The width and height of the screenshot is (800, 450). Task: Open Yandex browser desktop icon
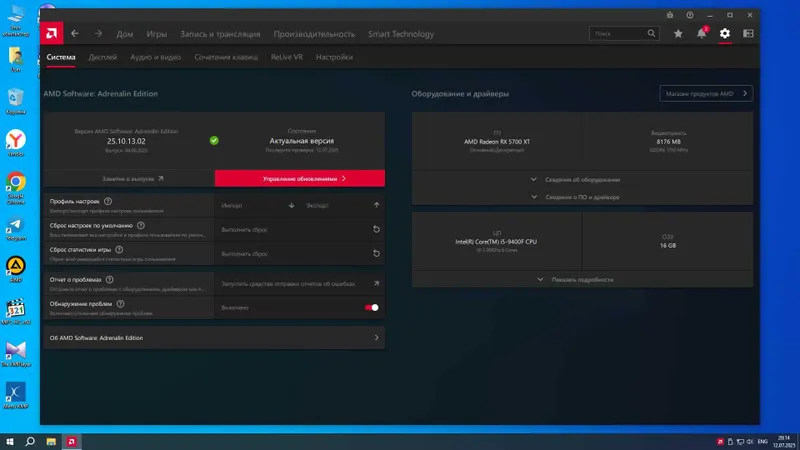[x=16, y=143]
